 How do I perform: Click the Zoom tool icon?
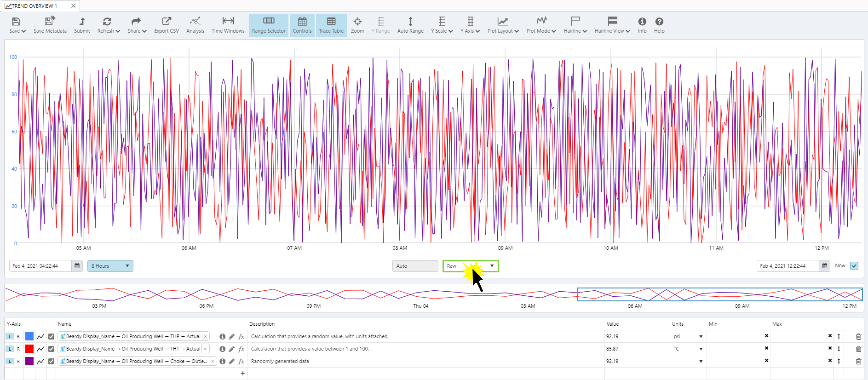357,25
